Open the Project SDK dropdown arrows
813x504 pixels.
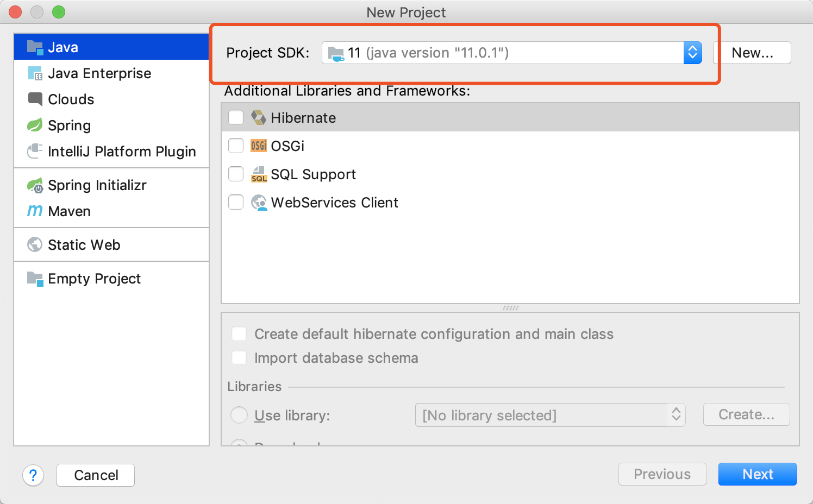click(692, 53)
